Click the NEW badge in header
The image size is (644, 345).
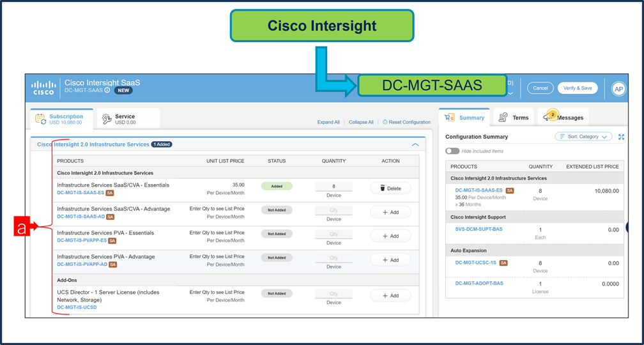pos(123,90)
